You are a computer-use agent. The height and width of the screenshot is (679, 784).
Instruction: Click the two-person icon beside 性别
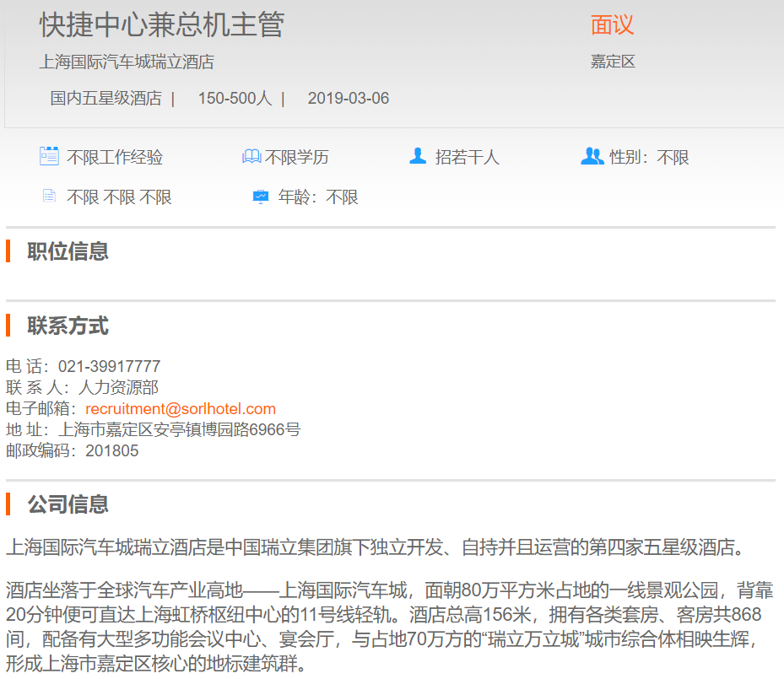click(592, 156)
